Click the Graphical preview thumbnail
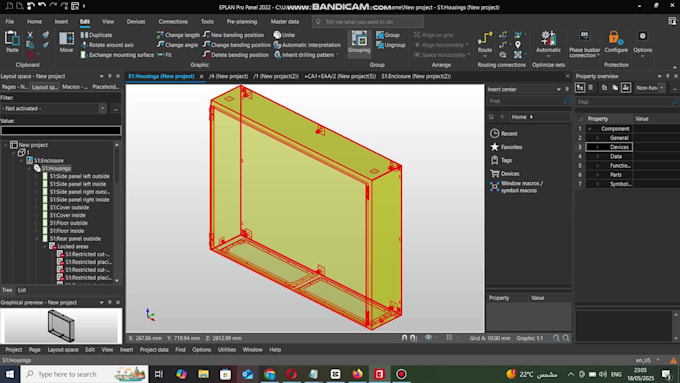 pyautogui.click(x=61, y=325)
